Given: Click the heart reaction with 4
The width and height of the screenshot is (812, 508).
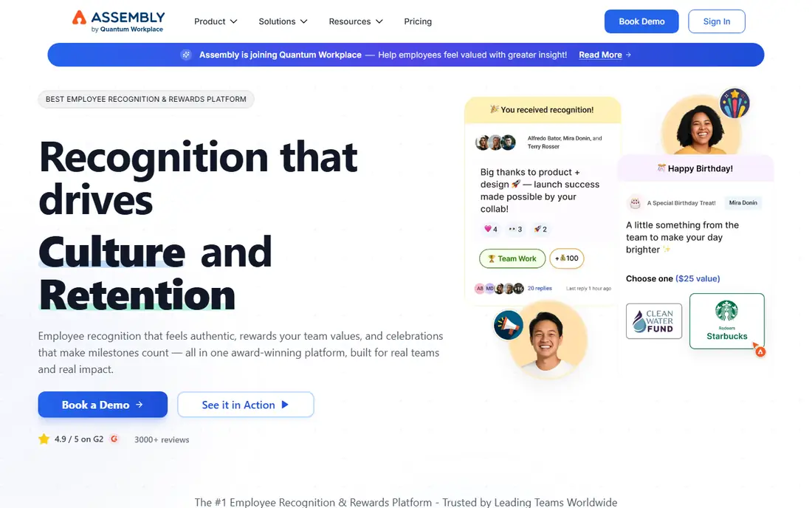Looking at the screenshot, I should pos(490,229).
